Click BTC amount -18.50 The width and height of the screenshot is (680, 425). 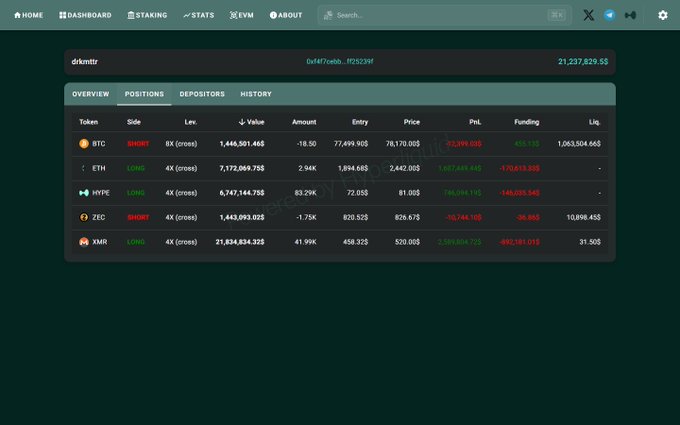[x=306, y=144]
